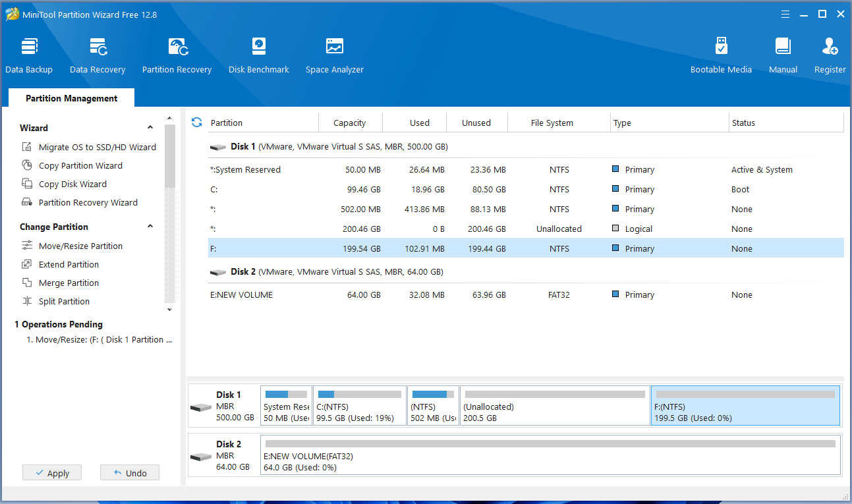
Task: Switch to the Partition Management tab
Action: click(x=71, y=98)
